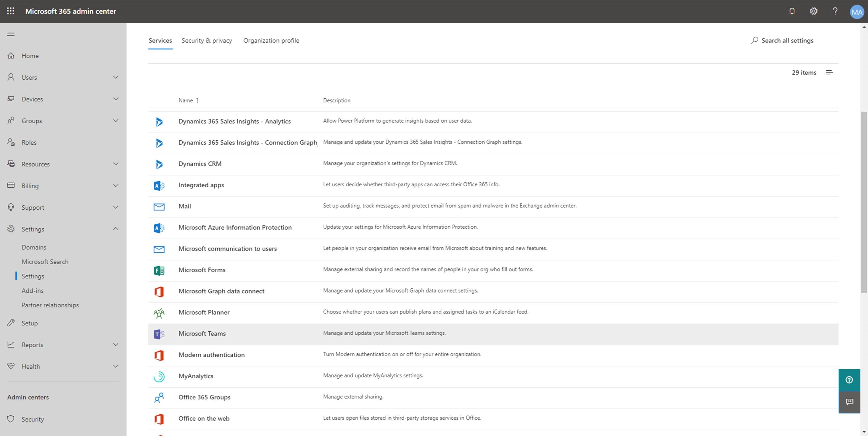Viewport: 868px width, 436px height.
Task: Switch to Security and privacy tab
Action: point(207,40)
